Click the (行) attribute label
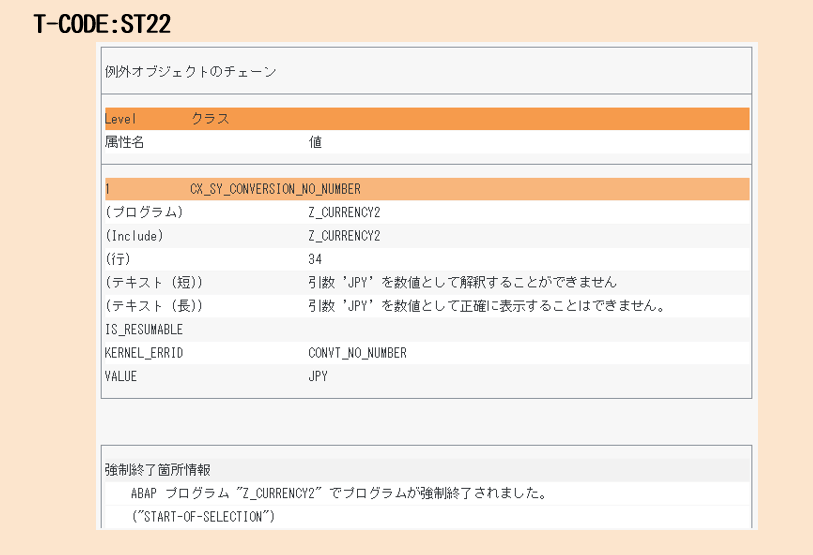The width and height of the screenshot is (813, 555). (x=119, y=259)
